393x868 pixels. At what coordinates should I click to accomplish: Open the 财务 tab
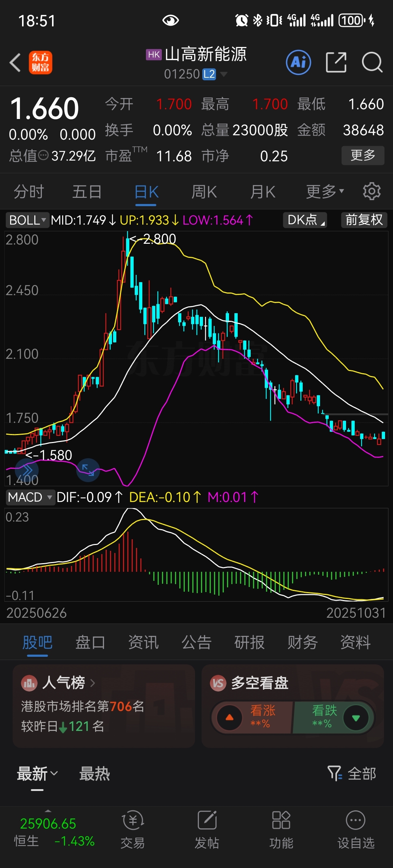(x=303, y=643)
